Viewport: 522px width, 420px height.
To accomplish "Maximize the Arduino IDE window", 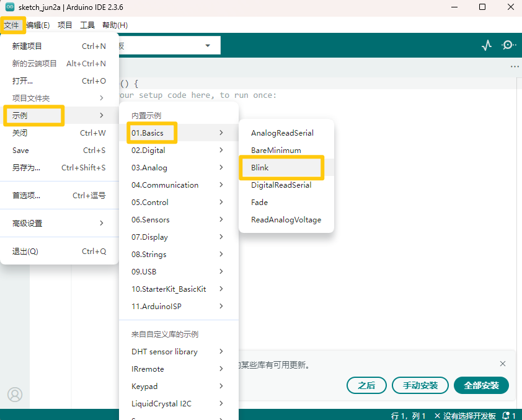I will 482,7.
